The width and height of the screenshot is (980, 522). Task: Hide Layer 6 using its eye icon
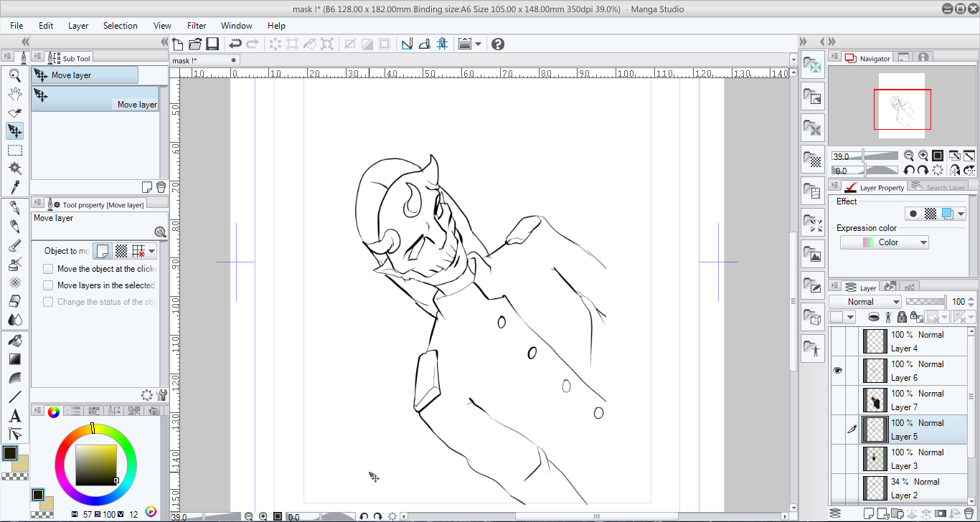click(837, 371)
